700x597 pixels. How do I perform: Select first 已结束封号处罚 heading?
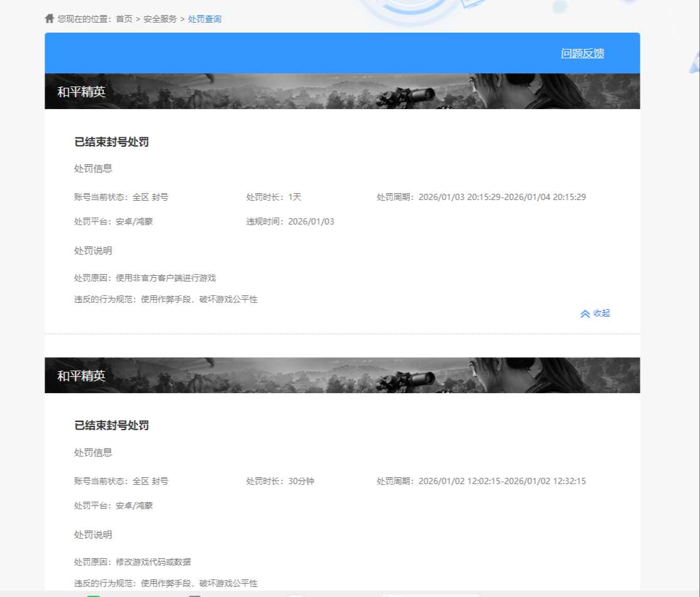coord(112,142)
